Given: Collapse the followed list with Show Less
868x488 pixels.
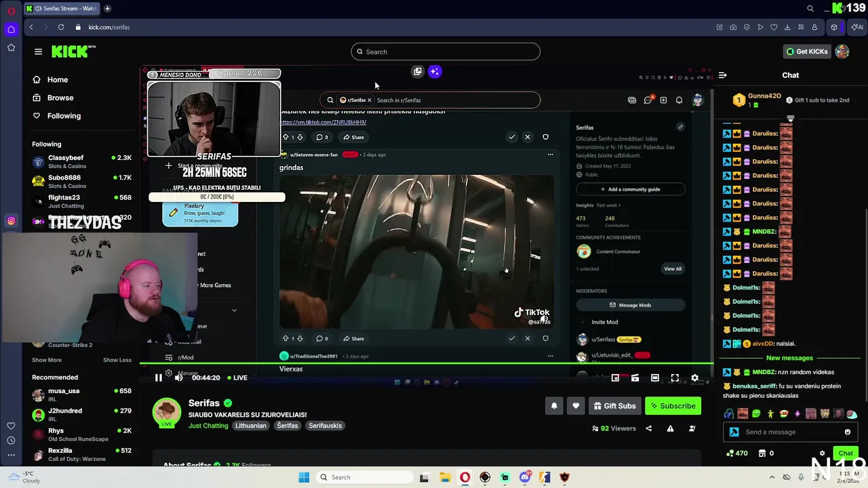Looking at the screenshot, I should tap(117, 360).
